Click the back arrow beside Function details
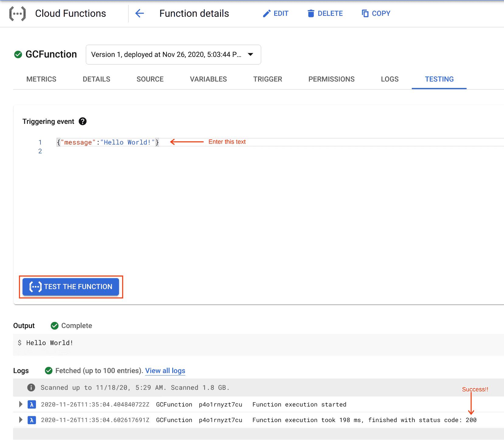 coord(139,13)
